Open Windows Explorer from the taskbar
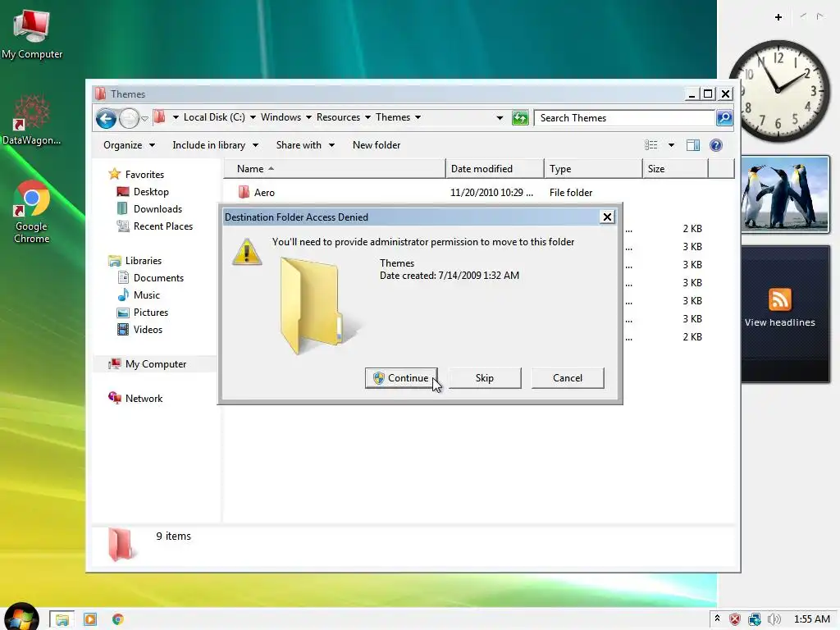 tap(62, 619)
